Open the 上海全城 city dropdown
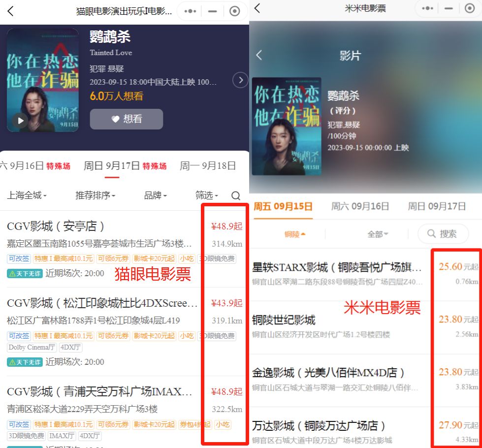The height and width of the screenshot is (448, 482). 27,195
